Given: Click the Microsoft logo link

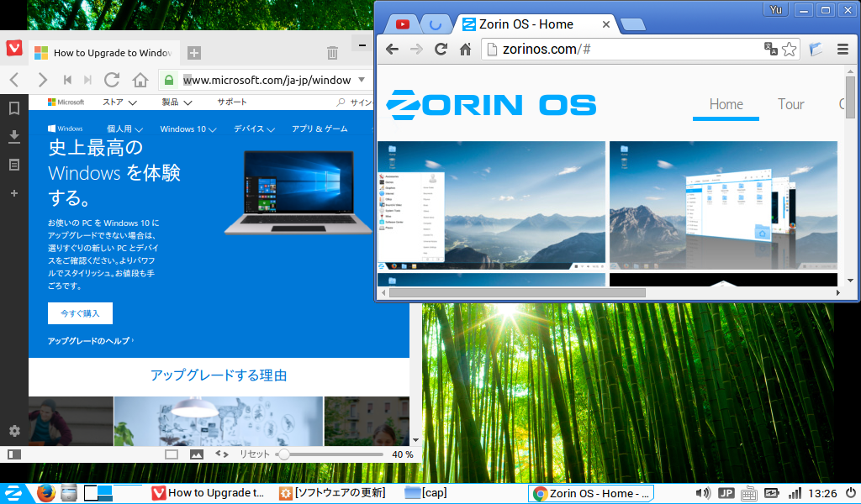Looking at the screenshot, I should click(x=66, y=102).
